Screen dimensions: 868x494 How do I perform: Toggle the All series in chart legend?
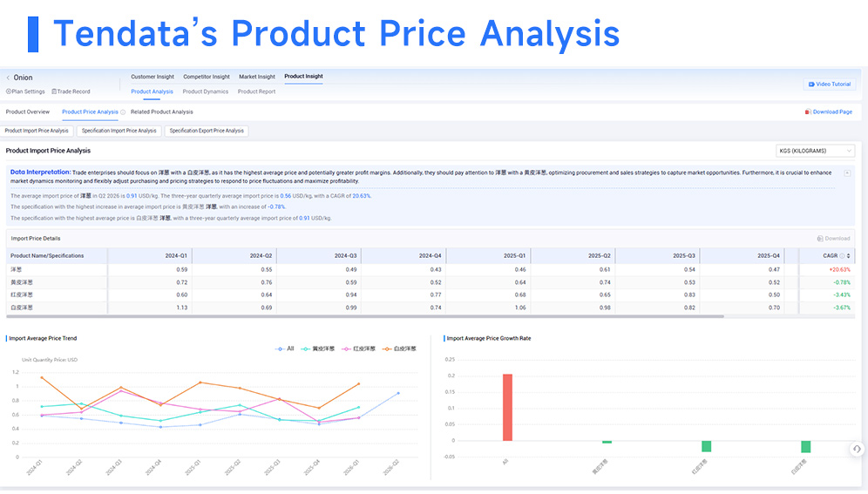[x=284, y=349]
